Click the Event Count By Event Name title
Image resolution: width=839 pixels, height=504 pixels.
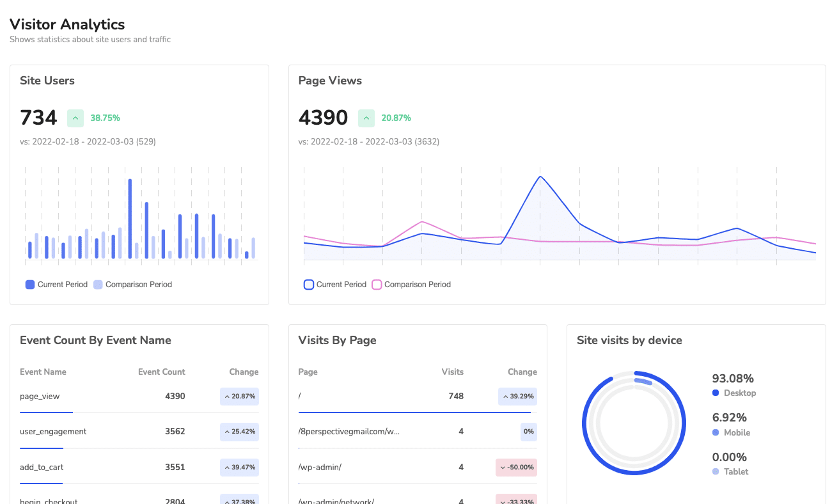click(x=95, y=340)
